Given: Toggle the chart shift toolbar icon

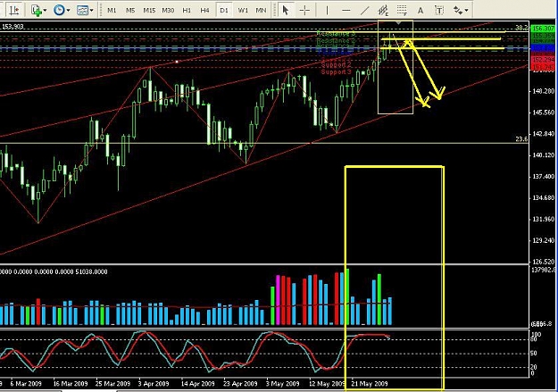Looking at the screenshot, I should click(14, 10).
